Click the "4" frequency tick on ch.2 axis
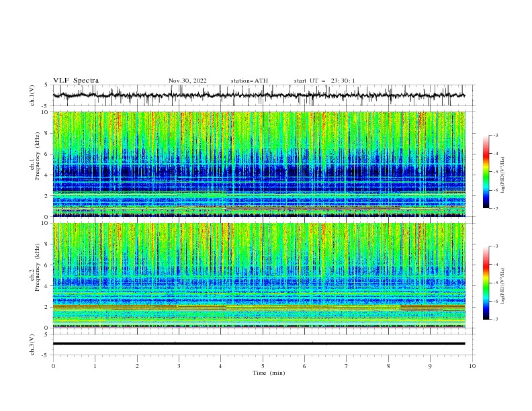The image size is (532, 411). [x=48, y=286]
